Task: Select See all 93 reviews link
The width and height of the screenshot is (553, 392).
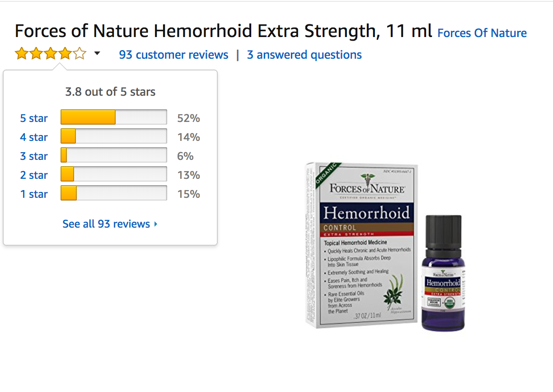Action: [x=106, y=224]
